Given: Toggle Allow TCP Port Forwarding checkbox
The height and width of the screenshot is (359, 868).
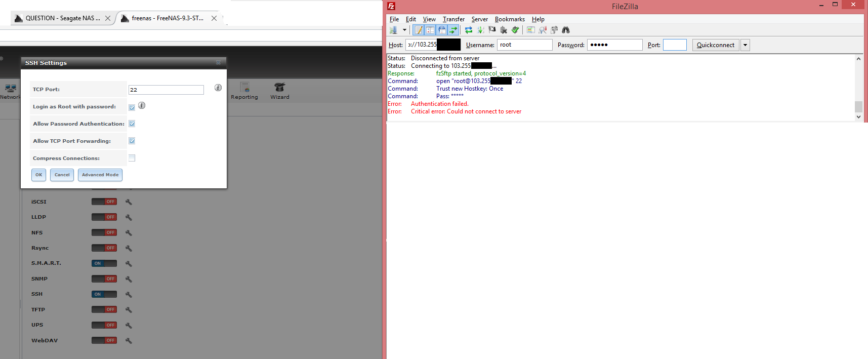Looking at the screenshot, I should [132, 141].
